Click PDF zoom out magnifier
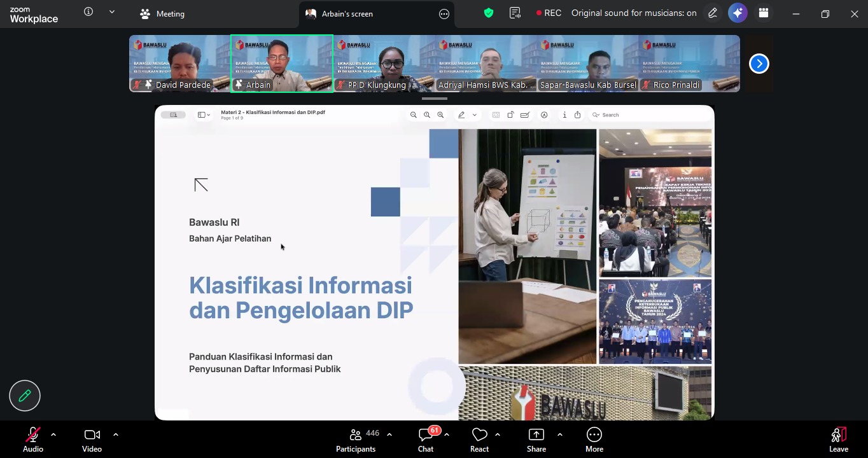The height and width of the screenshot is (458, 868). coord(414,115)
